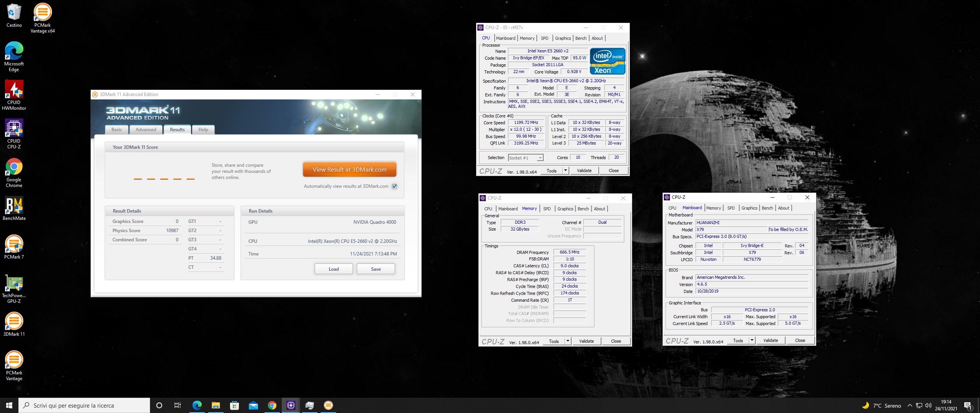Launch Google Chrome from the desktop icon
Image resolution: width=980 pixels, height=413 pixels.
coord(14,172)
